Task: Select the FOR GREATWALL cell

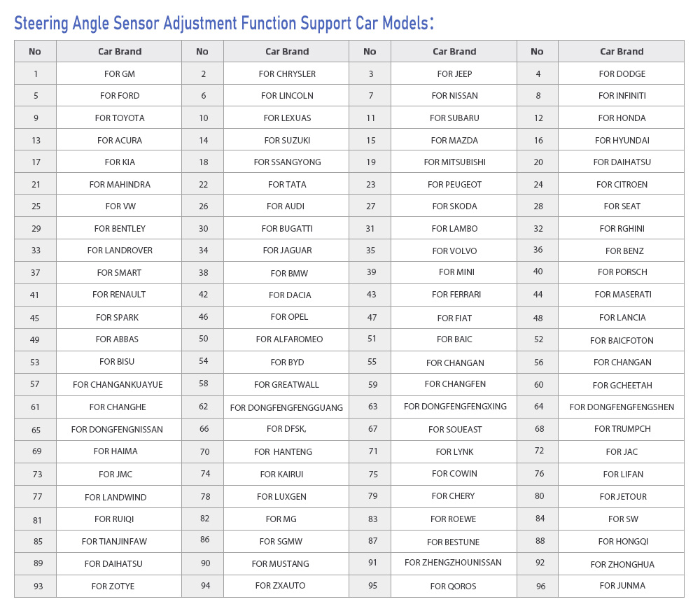Action: 286,384
